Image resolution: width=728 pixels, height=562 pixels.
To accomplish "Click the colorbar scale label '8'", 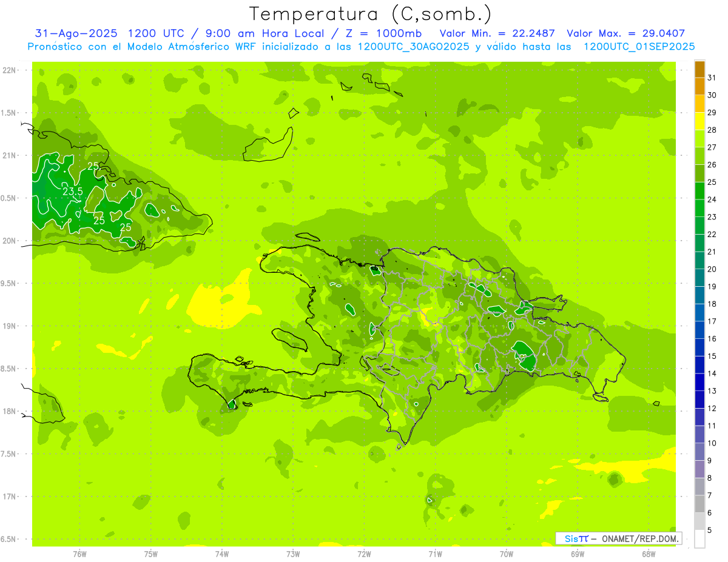I will point(709,478).
